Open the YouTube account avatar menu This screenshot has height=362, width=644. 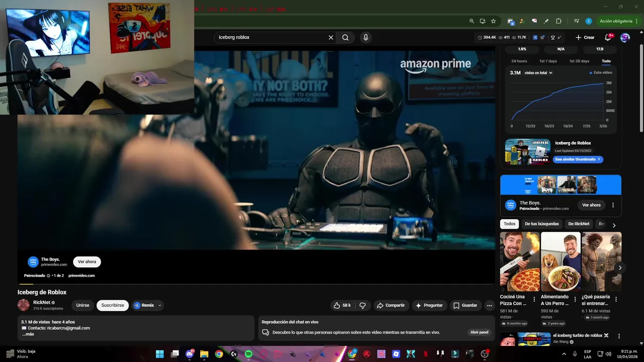pyautogui.click(x=625, y=37)
